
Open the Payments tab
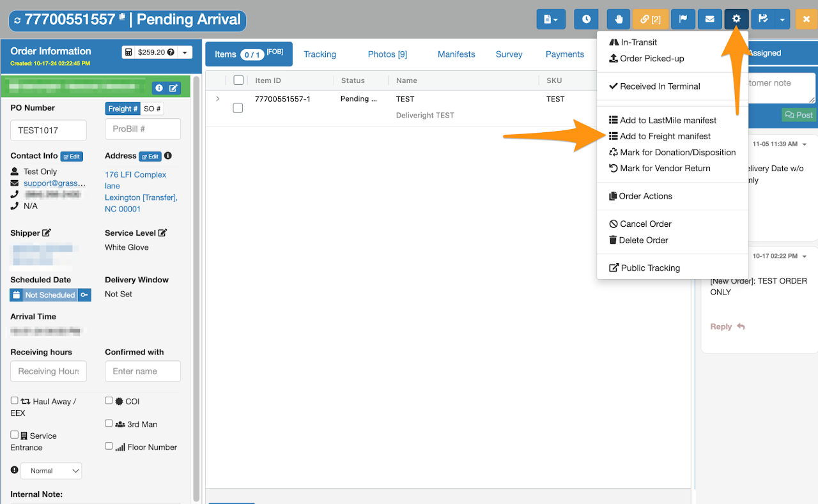click(565, 54)
